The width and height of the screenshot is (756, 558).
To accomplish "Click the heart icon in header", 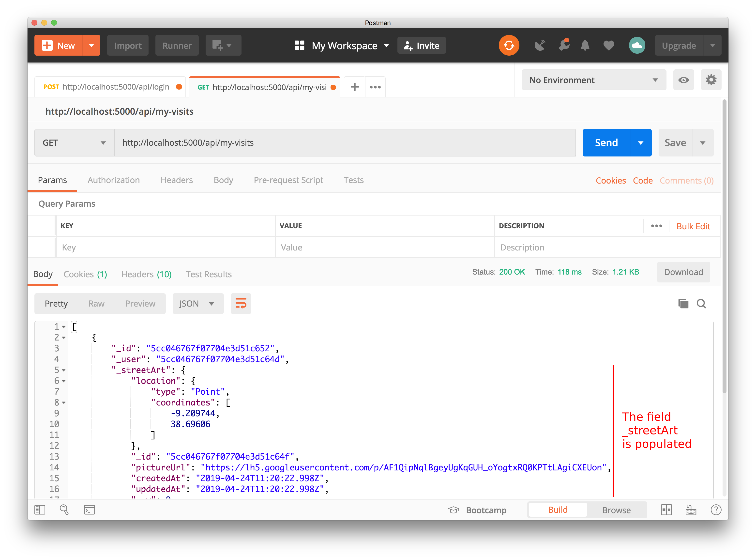I will point(608,45).
